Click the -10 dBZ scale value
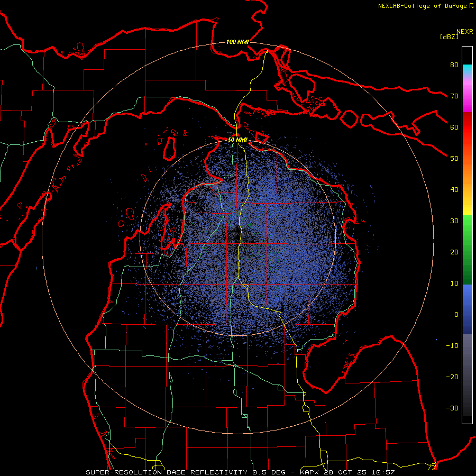This screenshot has height=476, width=476. tap(452, 346)
